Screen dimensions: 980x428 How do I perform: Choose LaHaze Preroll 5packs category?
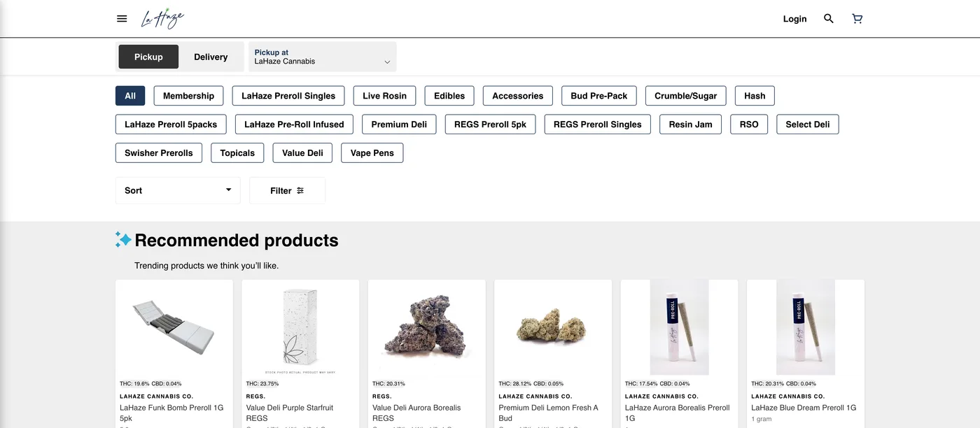pyautogui.click(x=171, y=124)
